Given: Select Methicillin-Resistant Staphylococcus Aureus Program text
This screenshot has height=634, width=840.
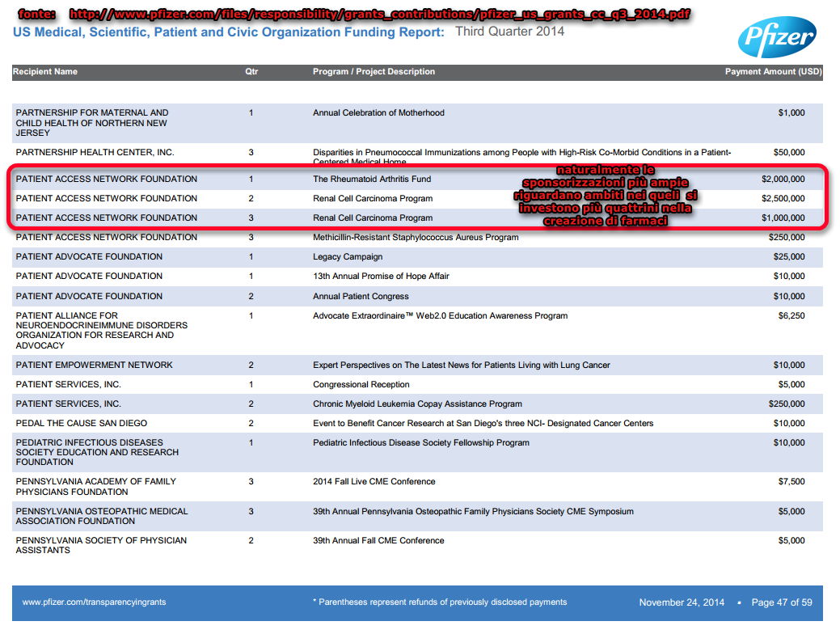Looking at the screenshot, I should pyautogui.click(x=416, y=237).
